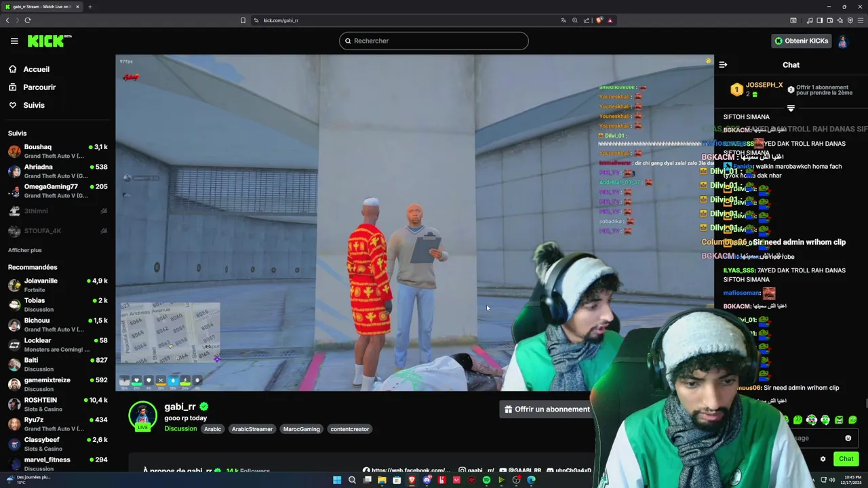Collapse the chat panel arrow icon

[723, 65]
